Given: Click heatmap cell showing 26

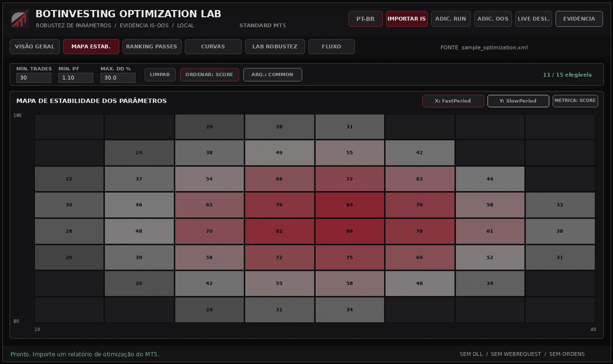Looking at the screenshot, I should pos(139,284).
